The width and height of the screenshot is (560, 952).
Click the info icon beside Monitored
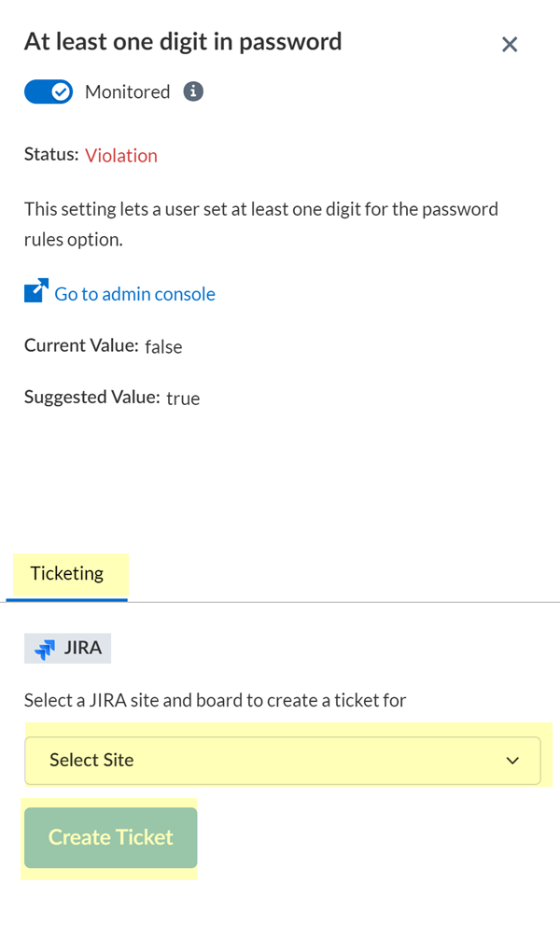click(x=193, y=91)
